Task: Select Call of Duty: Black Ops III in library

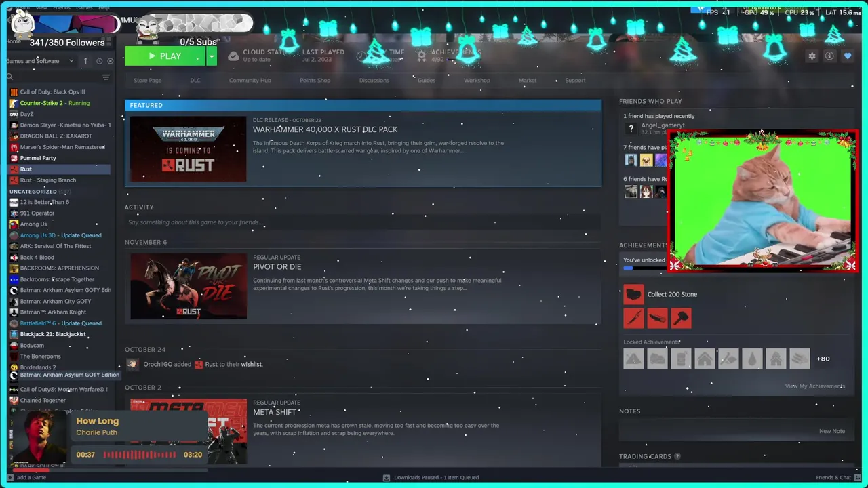Action: 52,91
